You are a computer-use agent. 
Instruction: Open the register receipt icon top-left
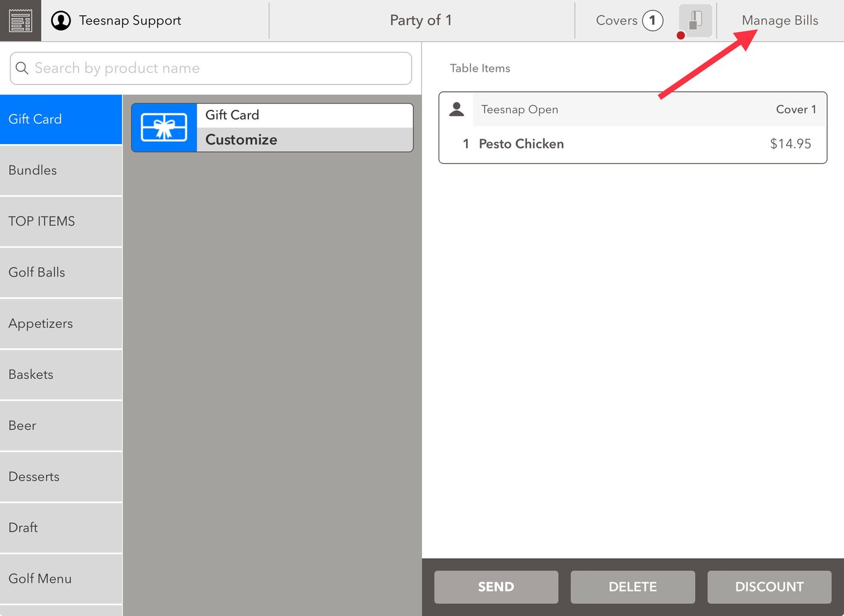tap(20, 20)
